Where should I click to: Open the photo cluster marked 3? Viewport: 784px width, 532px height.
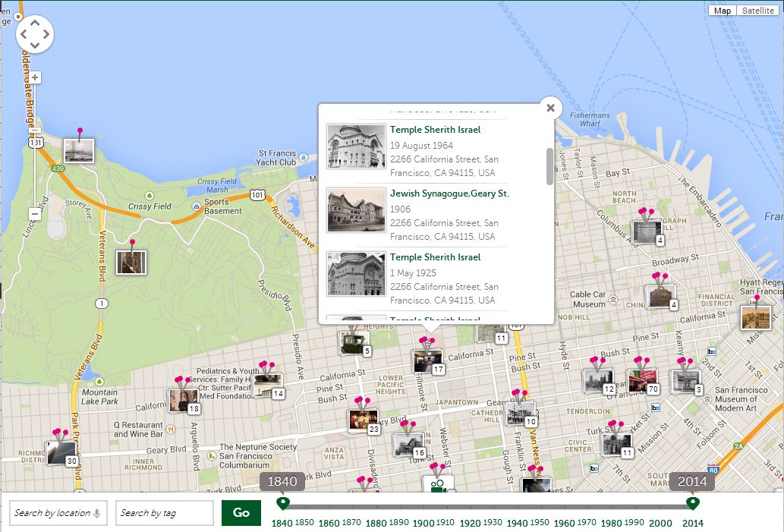point(686,382)
